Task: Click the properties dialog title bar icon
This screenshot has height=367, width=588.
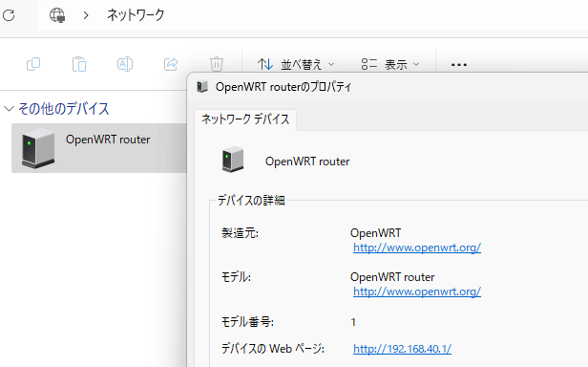Action: 202,87
